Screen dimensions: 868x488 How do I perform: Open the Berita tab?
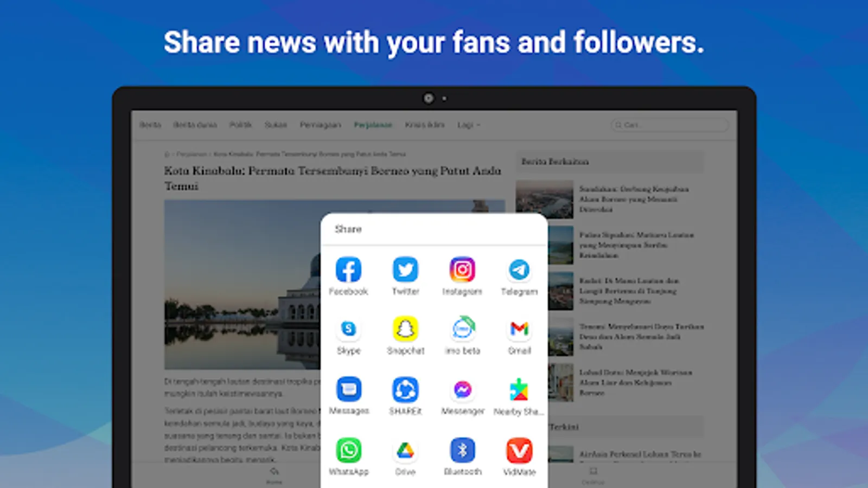150,125
